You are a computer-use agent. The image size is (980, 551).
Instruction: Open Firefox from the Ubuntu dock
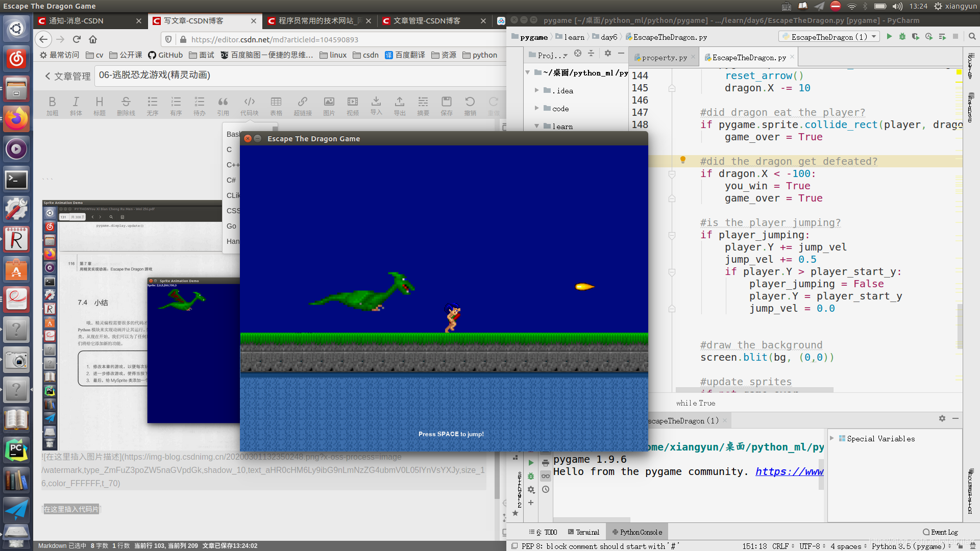[x=16, y=119]
